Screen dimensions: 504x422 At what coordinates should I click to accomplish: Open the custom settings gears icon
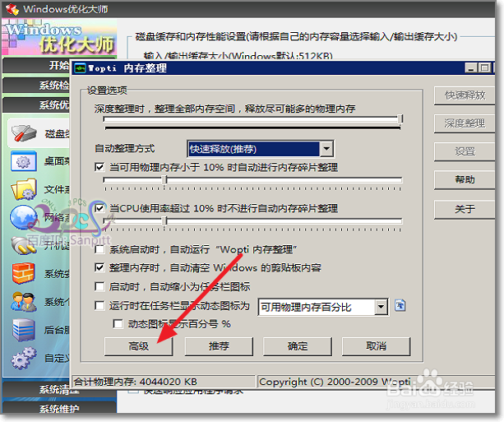coord(24,358)
